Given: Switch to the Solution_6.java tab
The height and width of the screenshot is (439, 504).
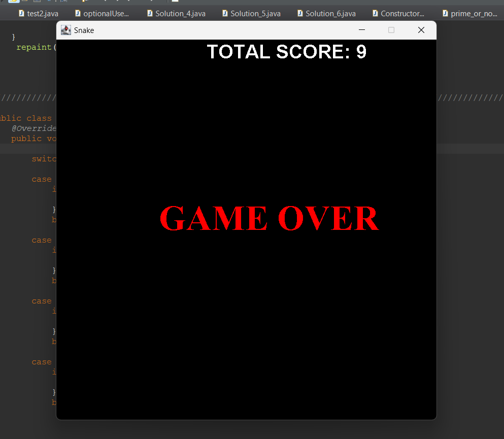Looking at the screenshot, I should tap(327, 14).
